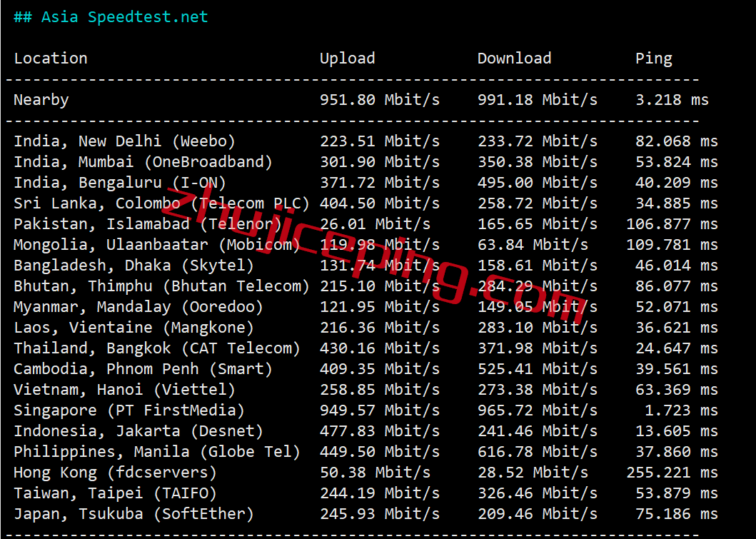Select Thimphu upload '215.10 Mbit/s'

pyautogui.click(x=380, y=286)
